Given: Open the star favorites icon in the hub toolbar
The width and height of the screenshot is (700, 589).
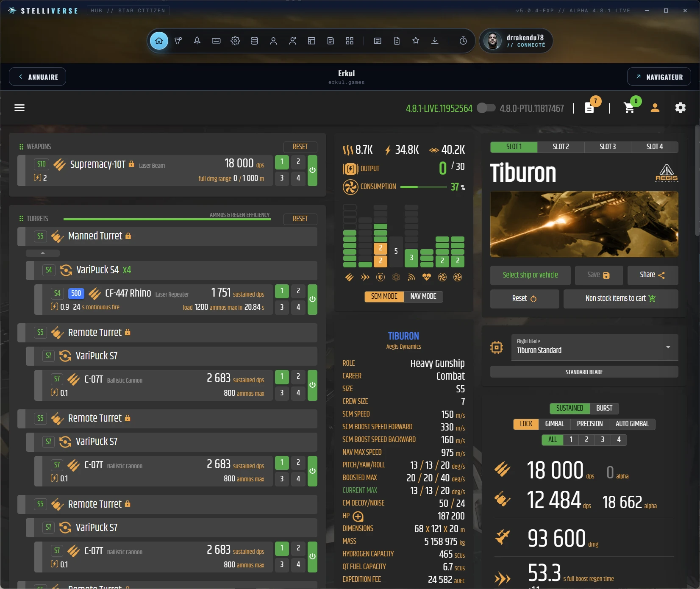Looking at the screenshot, I should [x=416, y=41].
